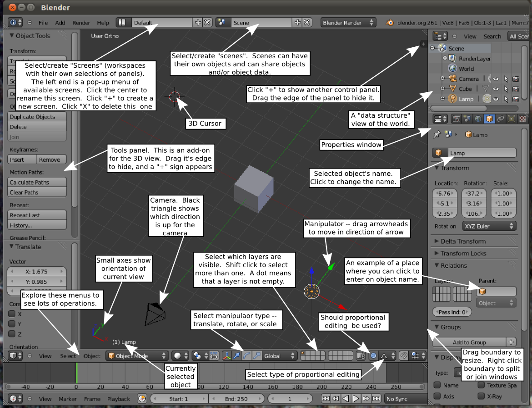Enable the X constraint checkbox
Image resolution: width=532 pixels, height=408 pixels.
tap(12, 313)
